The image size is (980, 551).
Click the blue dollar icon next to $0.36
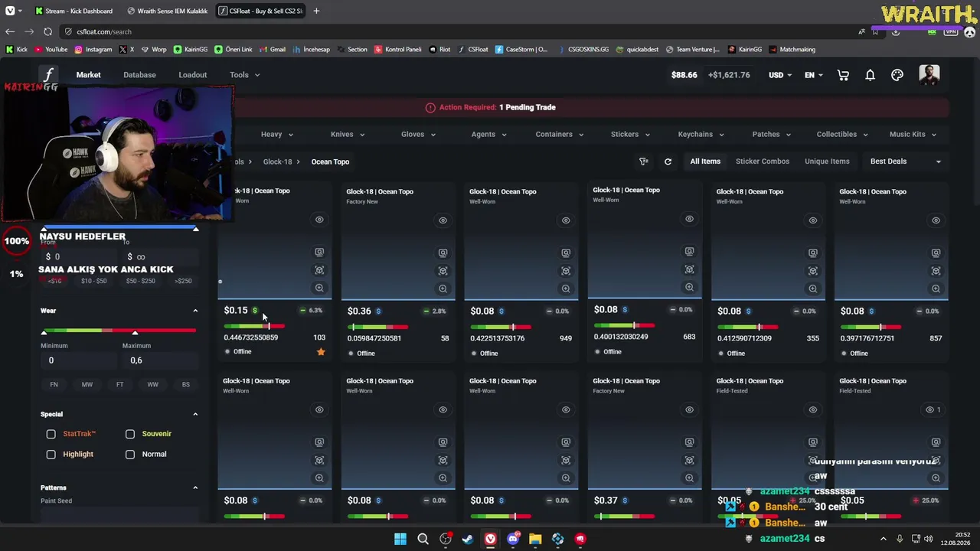click(378, 311)
